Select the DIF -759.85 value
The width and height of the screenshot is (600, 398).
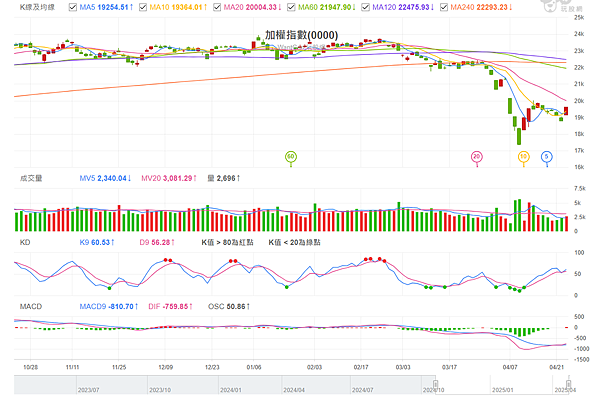pyautogui.click(x=171, y=307)
